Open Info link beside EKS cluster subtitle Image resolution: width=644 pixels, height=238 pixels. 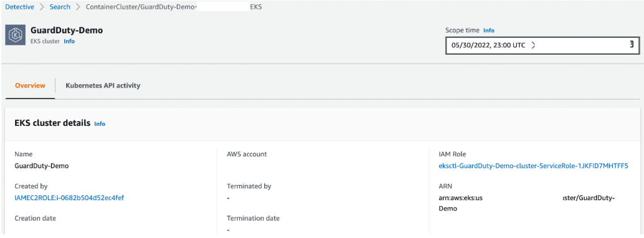click(69, 42)
